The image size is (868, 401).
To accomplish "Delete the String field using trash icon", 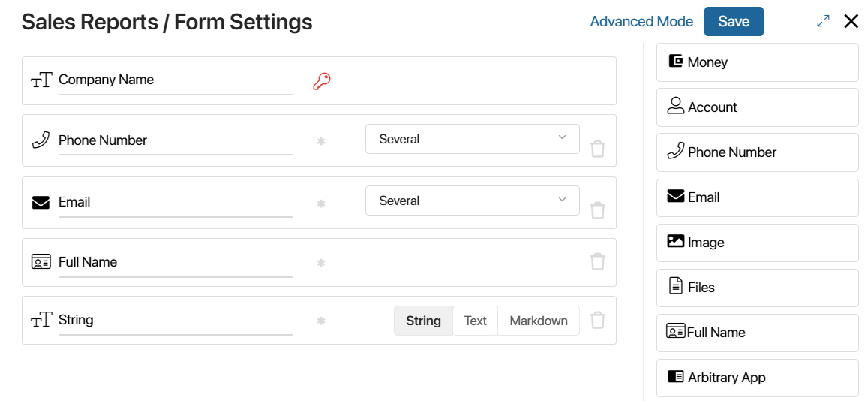I will [597, 320].
